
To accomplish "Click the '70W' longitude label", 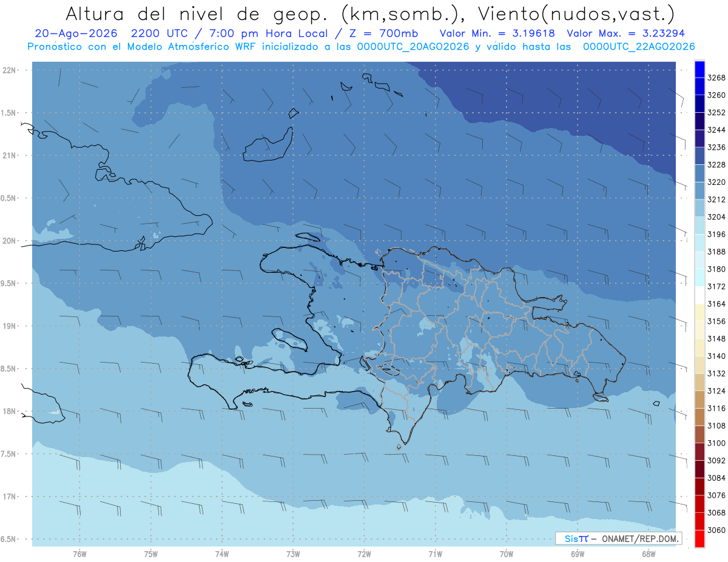I will click(507, 554).
